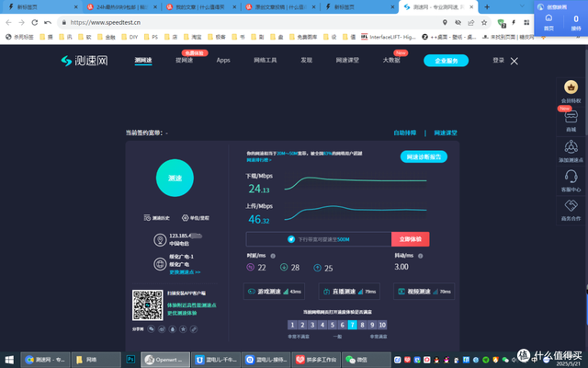Select the highlighted rating 7
This screenshot has height=368, width=588.
(x=352, y=325)
